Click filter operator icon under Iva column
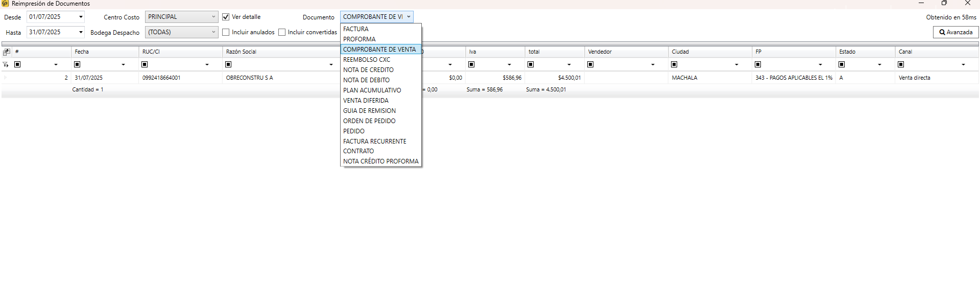The height and width of the screenshot is (283, 980). click(471, 64)
